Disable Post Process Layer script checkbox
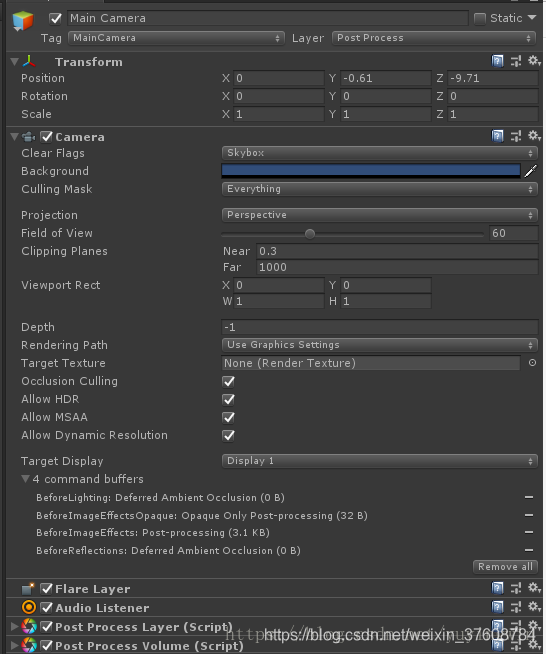 [x=47, y=626]
